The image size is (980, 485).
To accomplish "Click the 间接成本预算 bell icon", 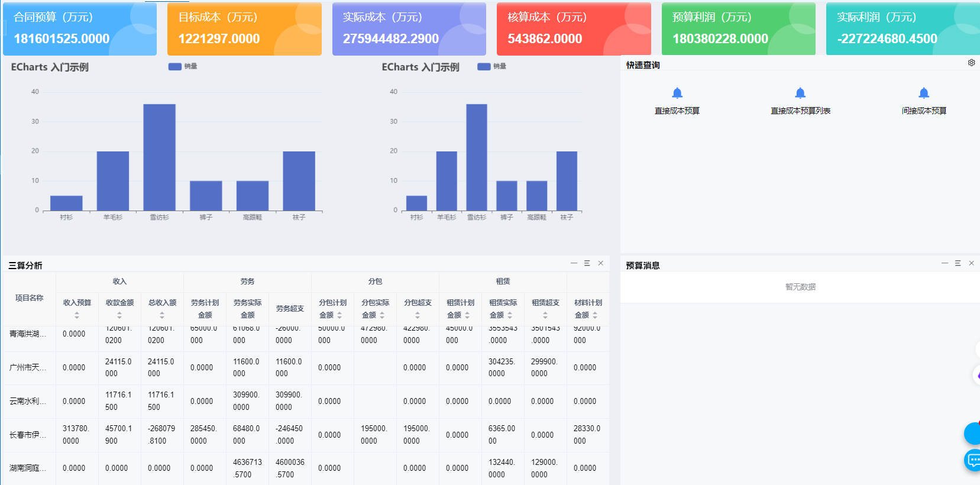I will click(924, 93).
